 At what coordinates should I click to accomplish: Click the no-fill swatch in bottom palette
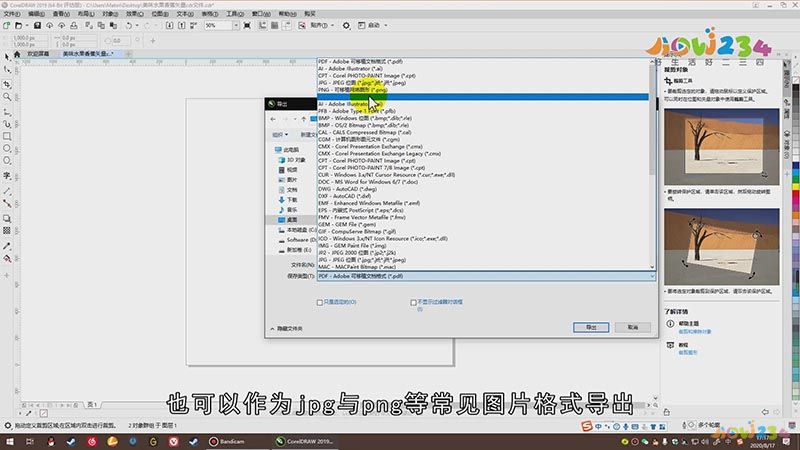tap(44, 413)
